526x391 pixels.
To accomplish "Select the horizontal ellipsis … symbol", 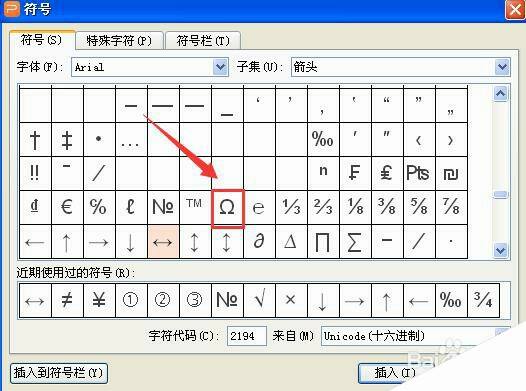I will tap(131, 140).
